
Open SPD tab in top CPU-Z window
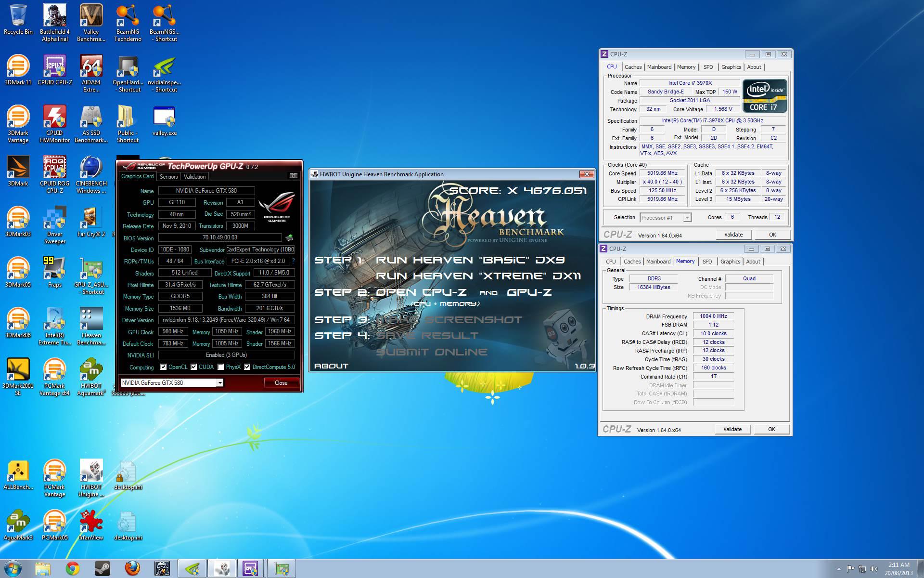708,67
